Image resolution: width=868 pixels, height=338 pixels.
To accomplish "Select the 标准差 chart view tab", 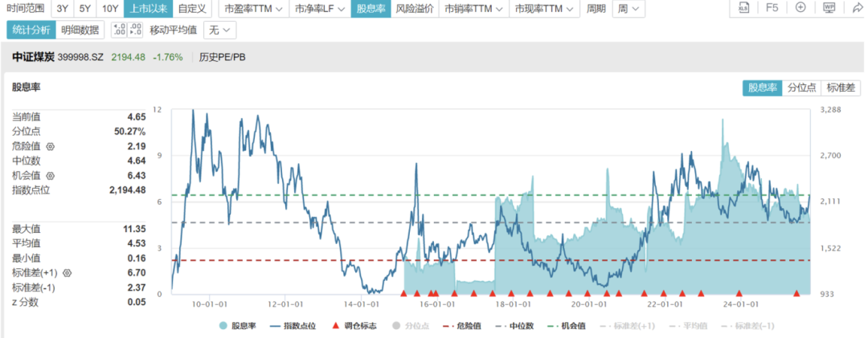I will [840, 88].
